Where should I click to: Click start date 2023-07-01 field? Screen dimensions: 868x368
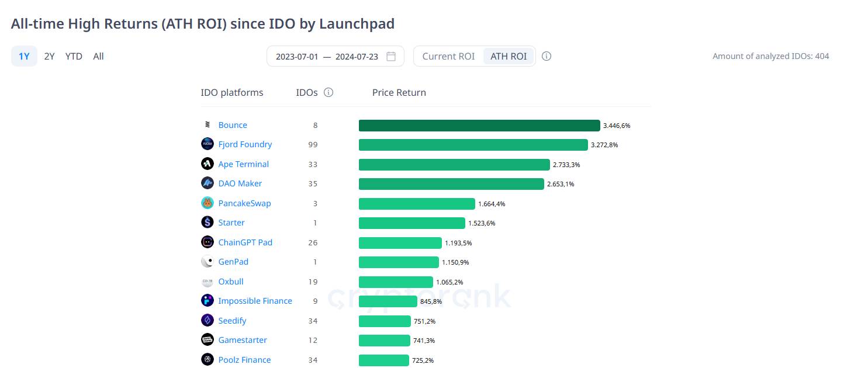tap(297, 57)
